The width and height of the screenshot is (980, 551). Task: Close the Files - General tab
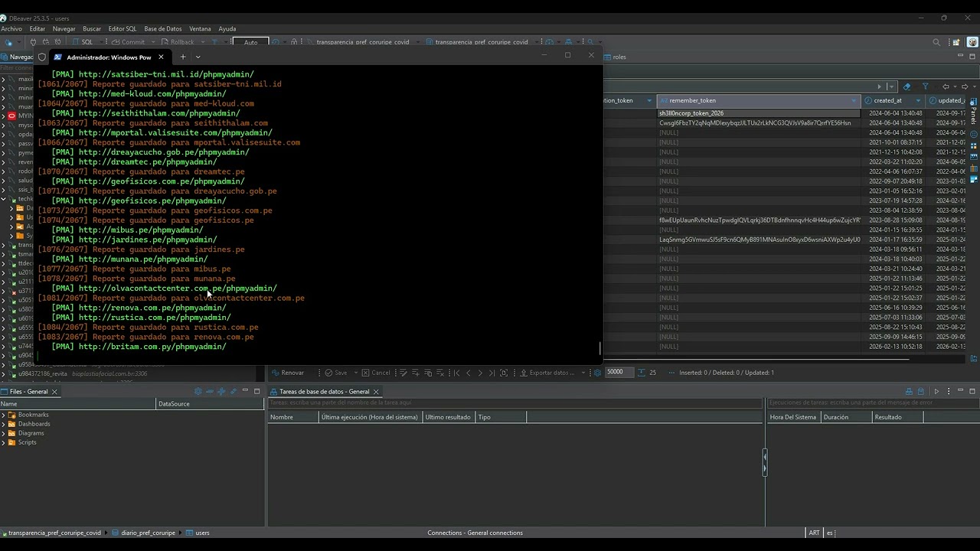pyautogui.click(x=54, y=392)
